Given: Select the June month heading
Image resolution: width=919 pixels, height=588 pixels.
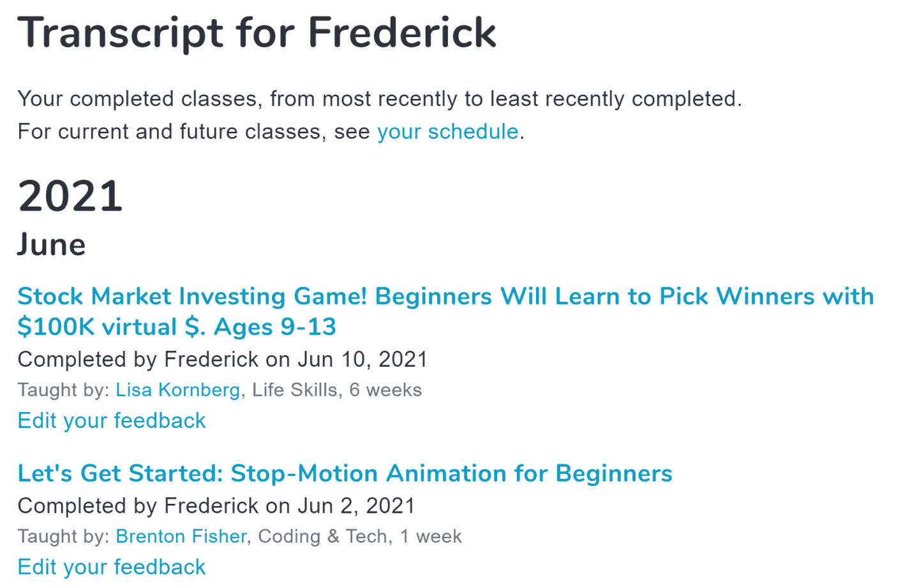Looking at the screenshot, I should point(52,245).
